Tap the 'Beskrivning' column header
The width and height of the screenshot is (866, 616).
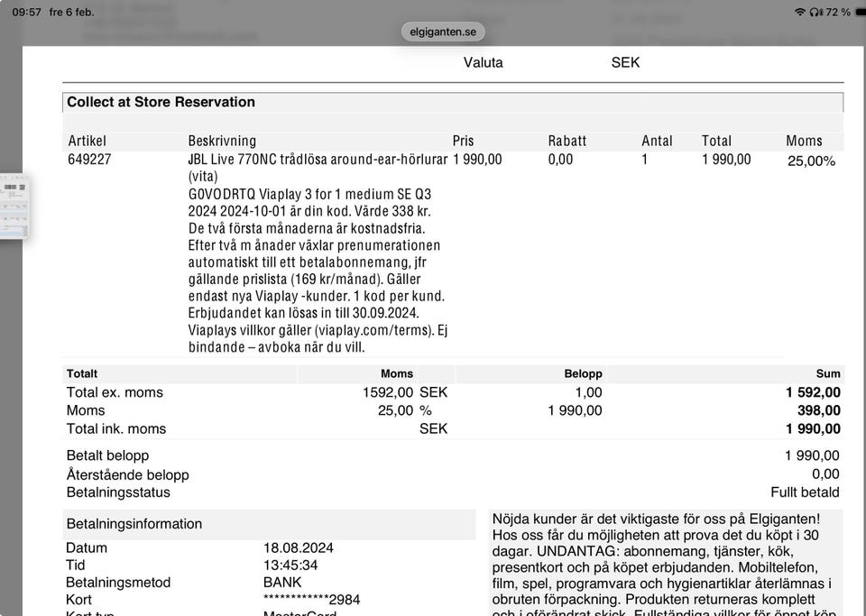point(222,141)
